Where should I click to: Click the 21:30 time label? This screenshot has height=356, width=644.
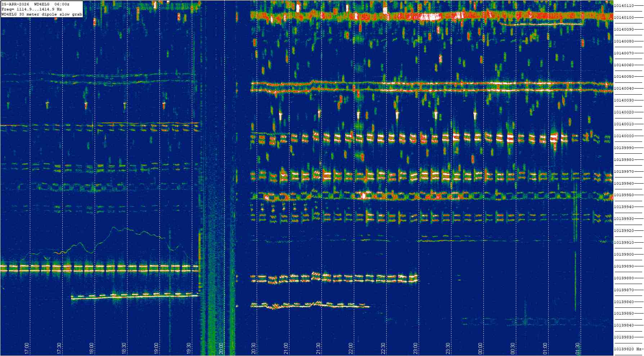tap(319, 348)
